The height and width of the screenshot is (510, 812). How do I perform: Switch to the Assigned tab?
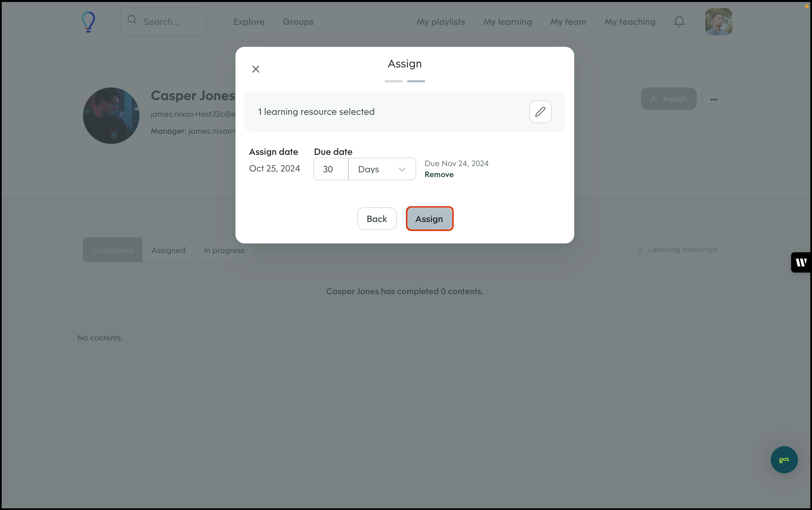tap(168, 250)
